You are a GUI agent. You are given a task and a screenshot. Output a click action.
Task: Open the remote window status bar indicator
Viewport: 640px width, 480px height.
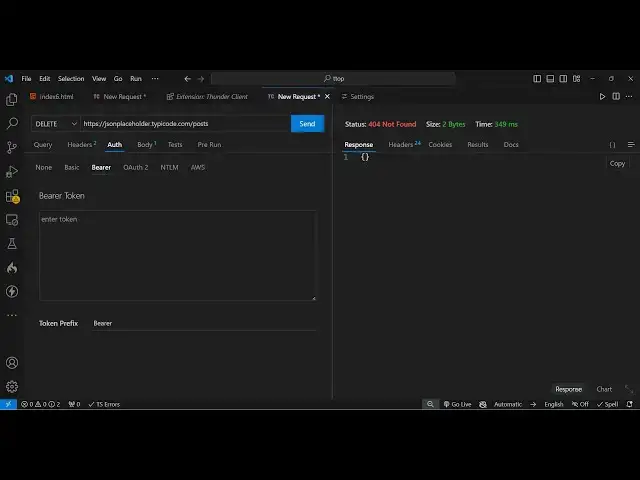(8, 404)
